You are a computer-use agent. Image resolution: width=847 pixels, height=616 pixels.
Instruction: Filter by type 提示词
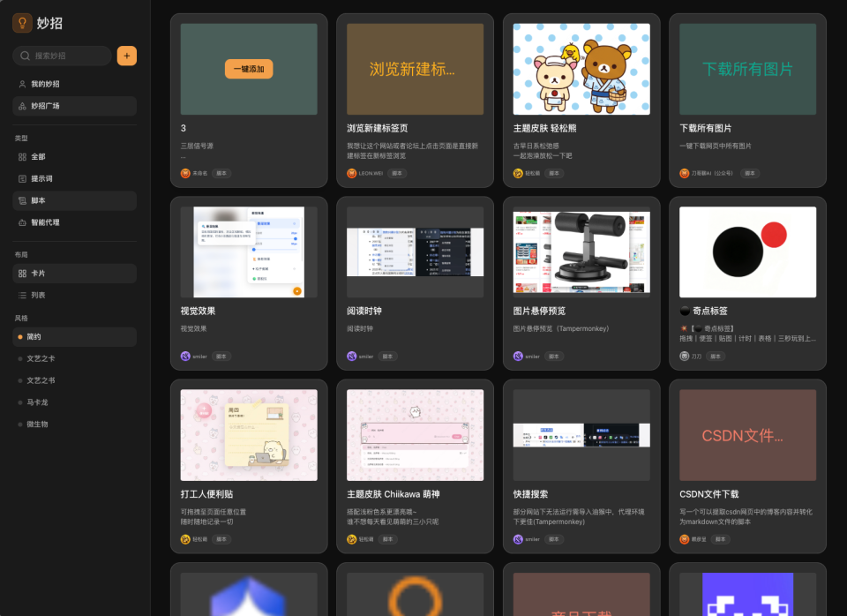(x=74, y=178)
